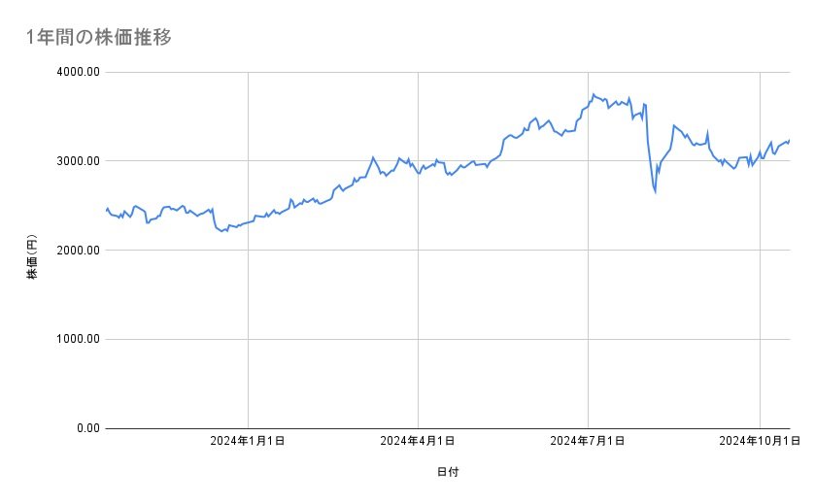Select the "2024年7月1日" date label
The image size is (815, 504).
[x=589, y=442]
